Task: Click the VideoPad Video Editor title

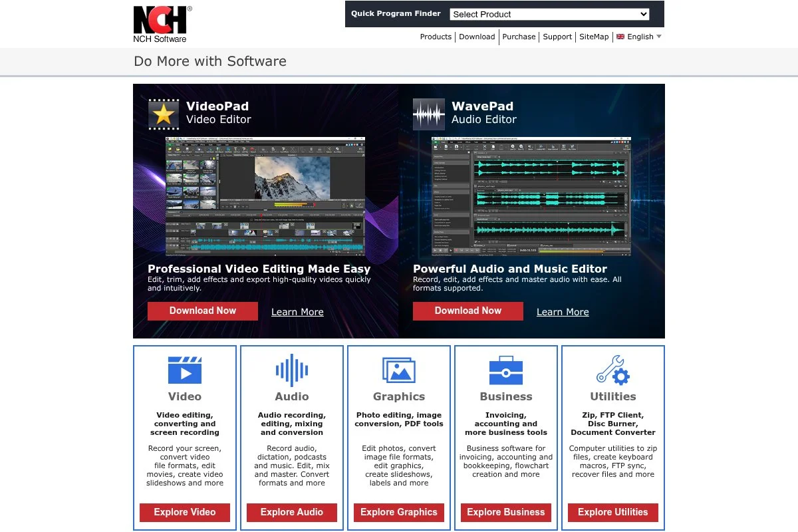Action: click(x=219, y=112)
